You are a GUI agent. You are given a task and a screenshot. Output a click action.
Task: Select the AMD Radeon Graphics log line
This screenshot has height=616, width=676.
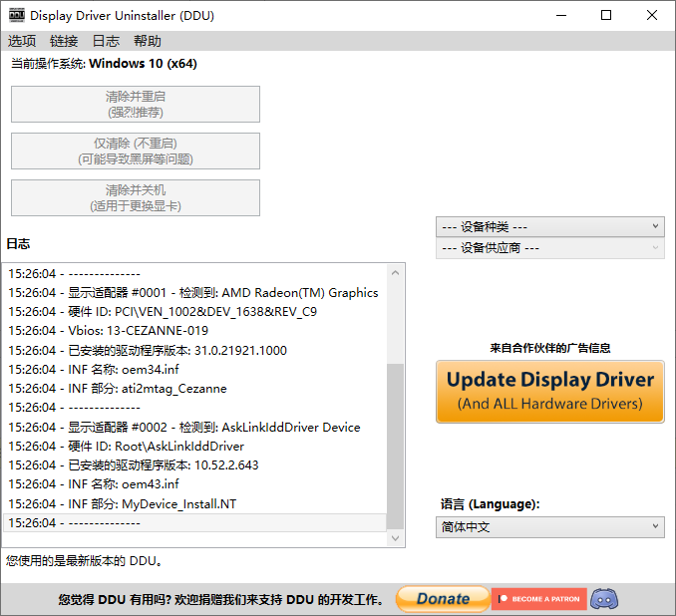193,293
